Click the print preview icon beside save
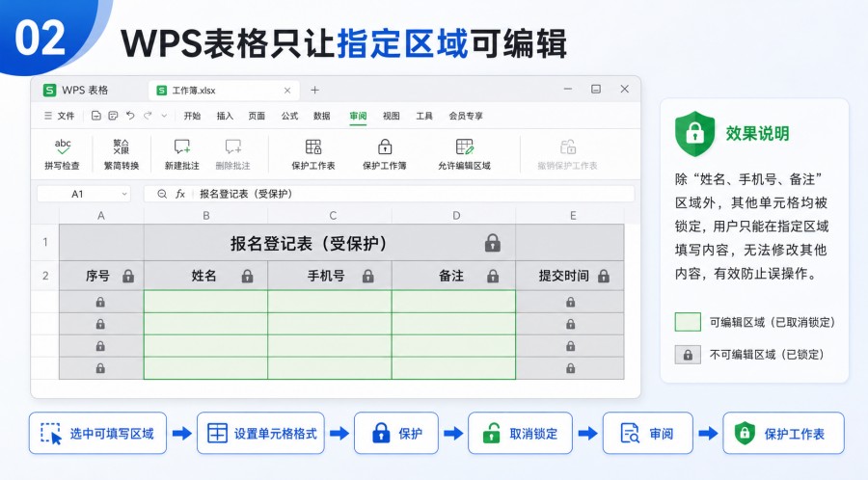Viewport: 868px width, 480px height. pyautogui.click(x=113, y=116)
